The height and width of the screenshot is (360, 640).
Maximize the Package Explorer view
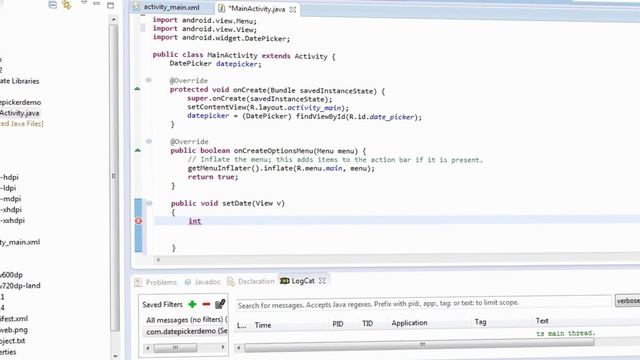111,5
